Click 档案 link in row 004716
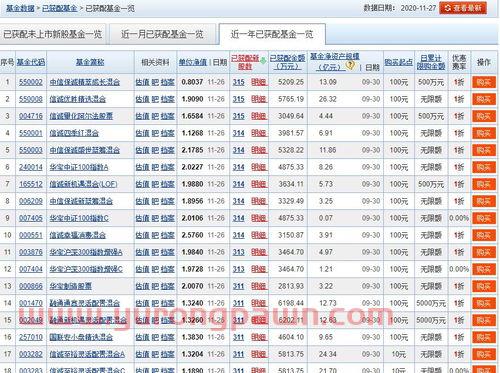 (168, 116)
